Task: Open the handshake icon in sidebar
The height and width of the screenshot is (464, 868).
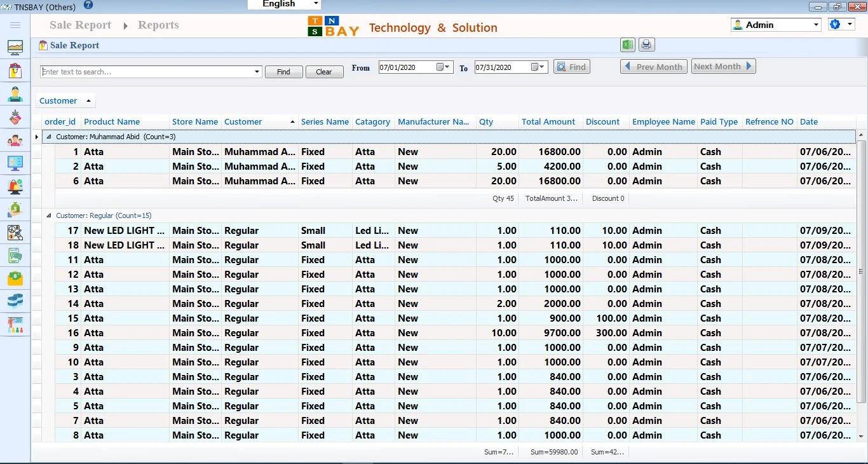Action: pos(15,117)
